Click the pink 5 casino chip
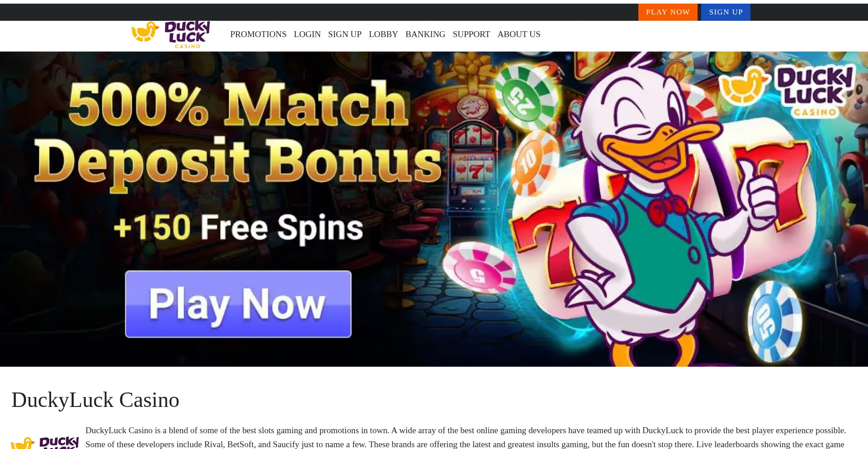The height and width of the screenshot is (449, 868). point(479,268)
